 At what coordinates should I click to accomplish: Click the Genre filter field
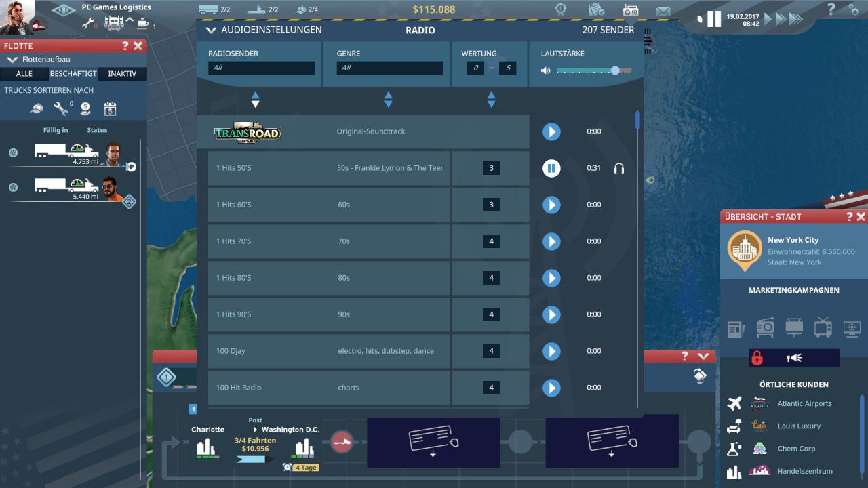pyautogui.click(x=390, y=68)
